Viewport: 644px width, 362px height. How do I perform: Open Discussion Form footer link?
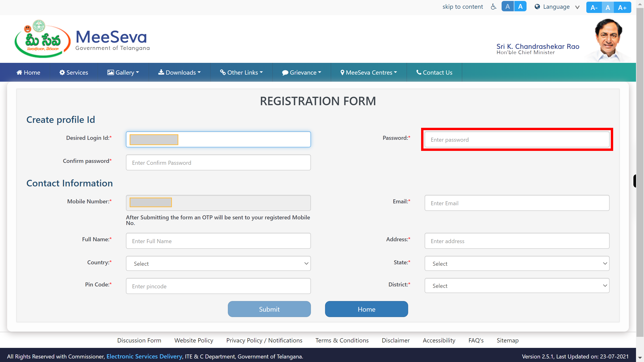tap(139, 340)
